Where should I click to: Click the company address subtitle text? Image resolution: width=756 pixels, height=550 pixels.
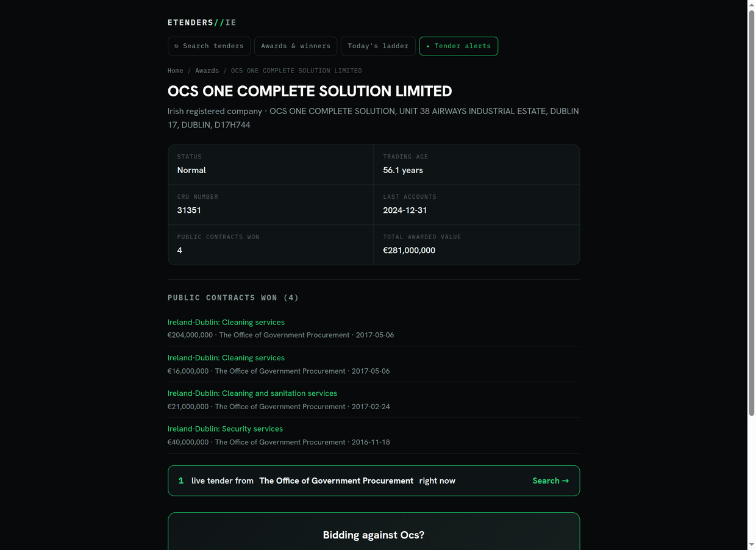[x=373, y=118]
